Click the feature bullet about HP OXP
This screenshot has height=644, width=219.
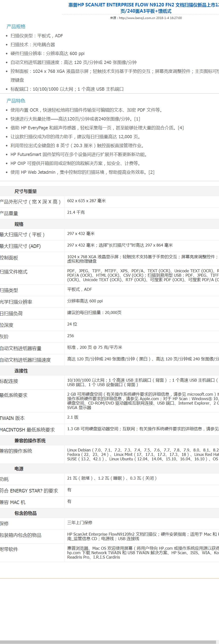[76, 163]
